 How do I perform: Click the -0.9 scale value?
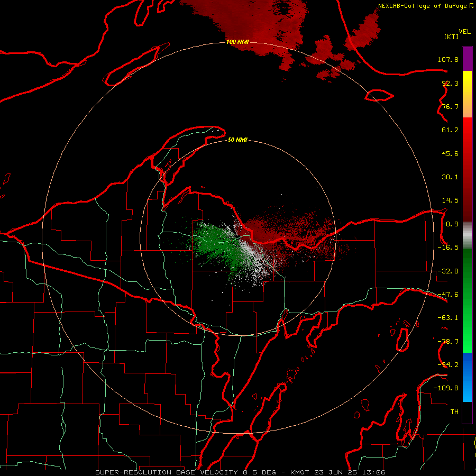(450, 224)
